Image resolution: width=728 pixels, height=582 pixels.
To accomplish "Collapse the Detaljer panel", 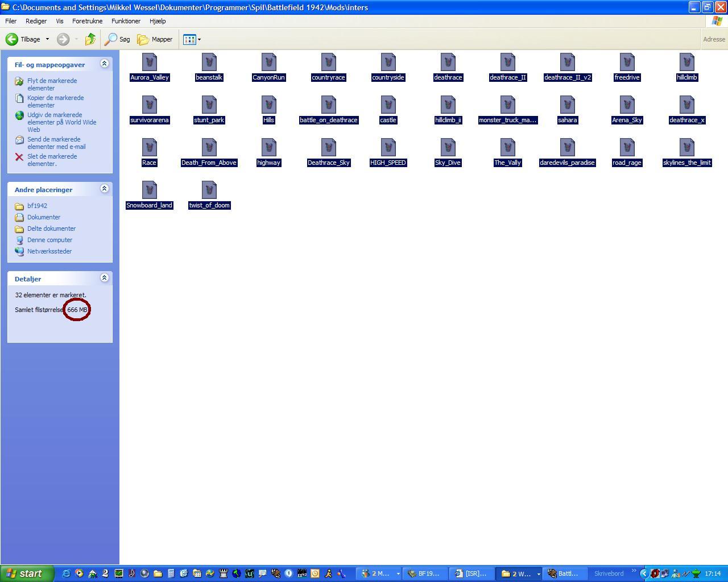I will tap(104, 278).
